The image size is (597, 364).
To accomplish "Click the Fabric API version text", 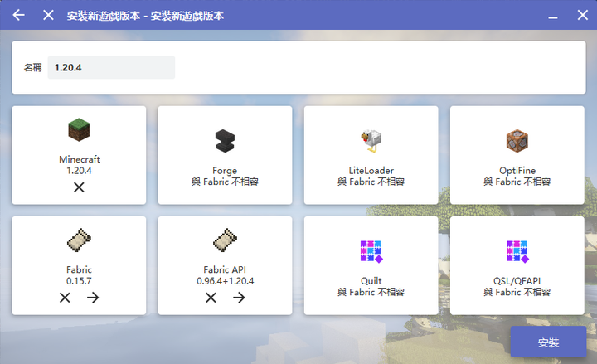I will point(225,281).
